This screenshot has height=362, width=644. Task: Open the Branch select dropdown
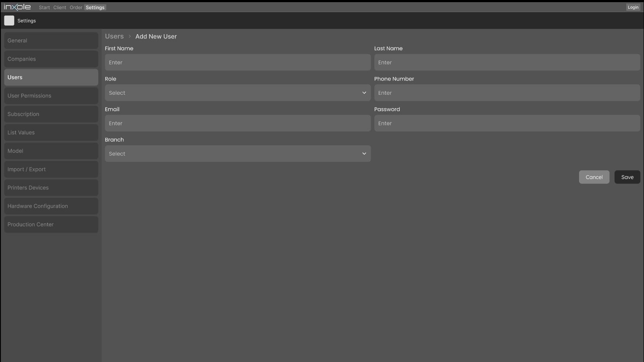(237, 154)
